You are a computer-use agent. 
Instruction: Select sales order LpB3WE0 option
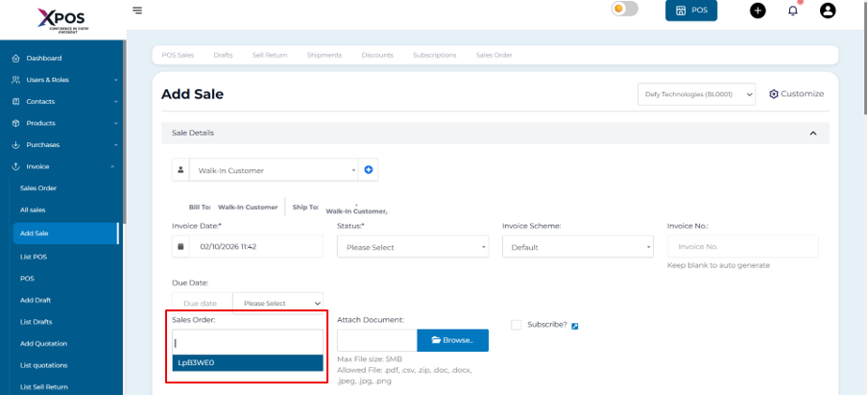point(248,362)
